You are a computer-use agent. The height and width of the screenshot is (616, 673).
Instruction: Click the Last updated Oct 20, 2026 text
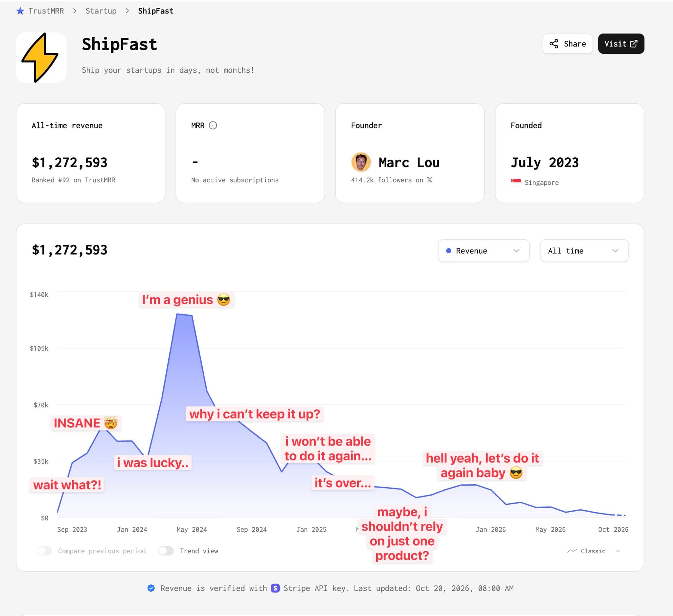[433, 588]
